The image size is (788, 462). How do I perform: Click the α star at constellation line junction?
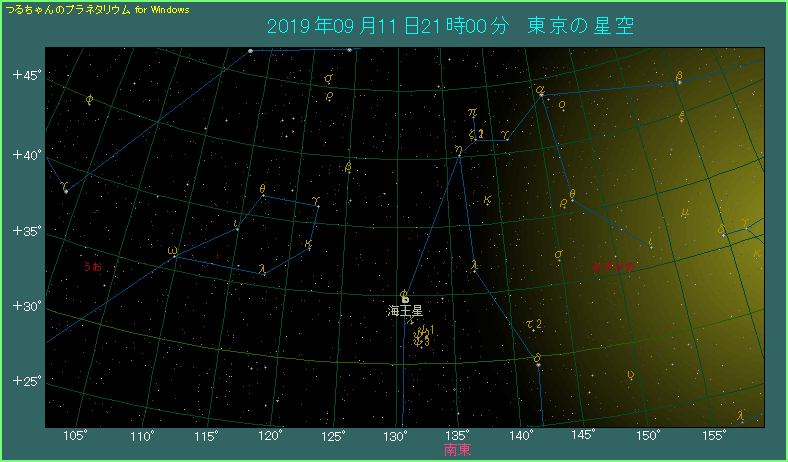tap(540, 92)
